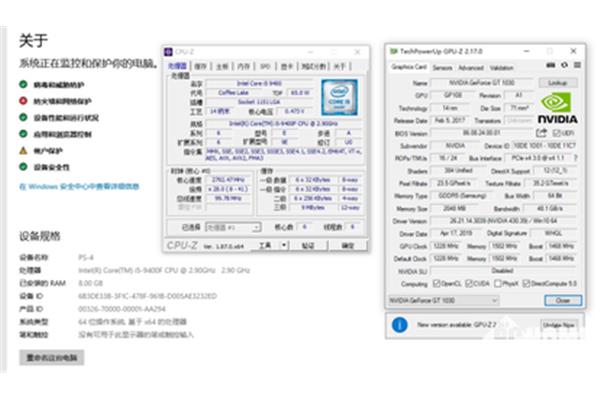Click the Intel Core i5-9400F processor spec line in Settings
This screenshot has width=600, height=400.
point(164,270)
